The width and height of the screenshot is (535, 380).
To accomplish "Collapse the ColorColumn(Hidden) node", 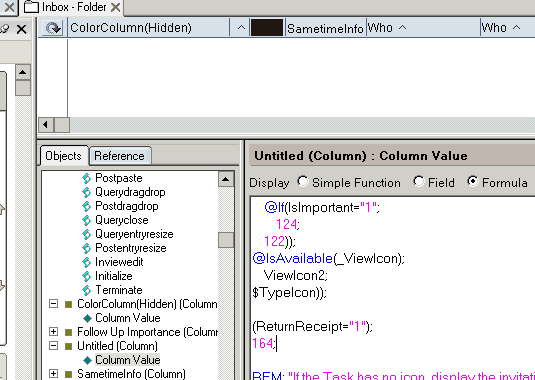I will click(x=53, y=304).
